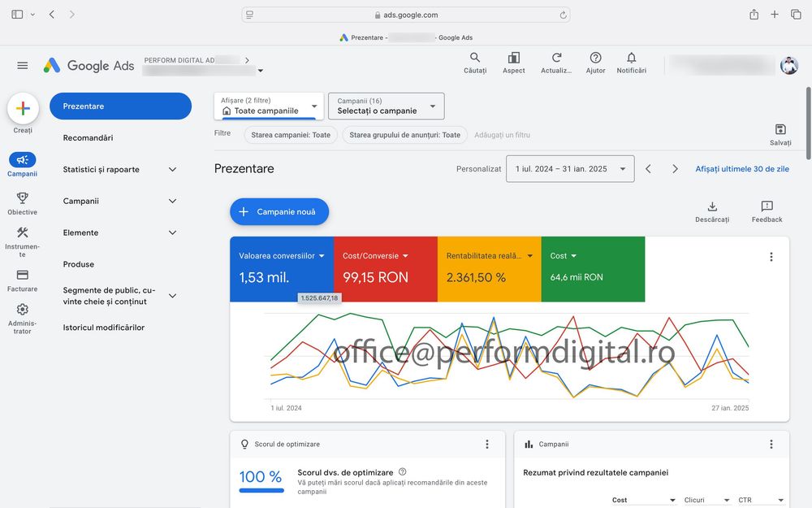Image resolution: width=812 pixels, height=508 pixels.
Task: Click Safari's reload page icon
Action: coord(563,15)
